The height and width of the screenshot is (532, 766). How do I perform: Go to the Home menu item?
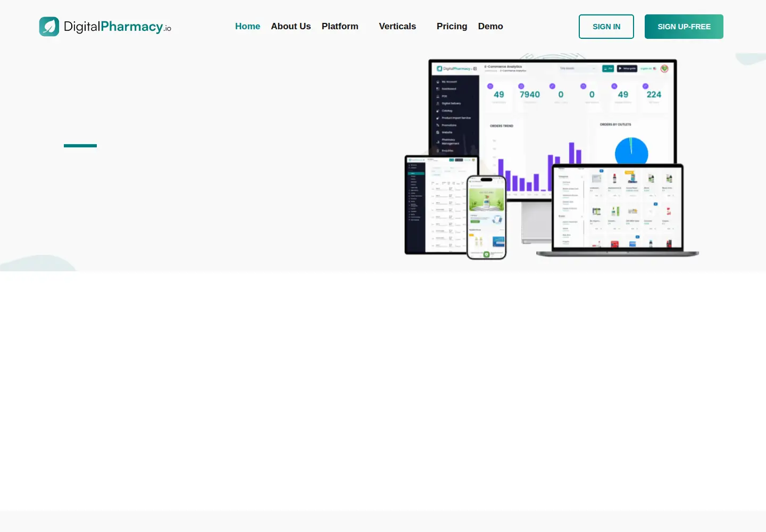click(x=247, y=26)
